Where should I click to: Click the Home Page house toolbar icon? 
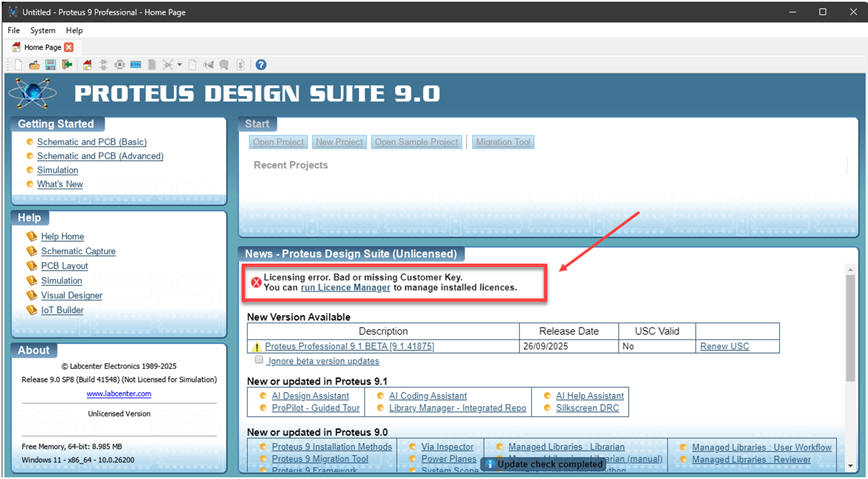click(87, 65)
